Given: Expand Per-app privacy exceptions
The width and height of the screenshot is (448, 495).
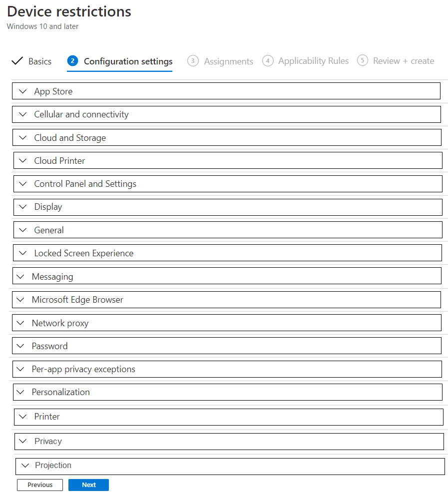Looking at the screenshot, I should pos(83,369).
